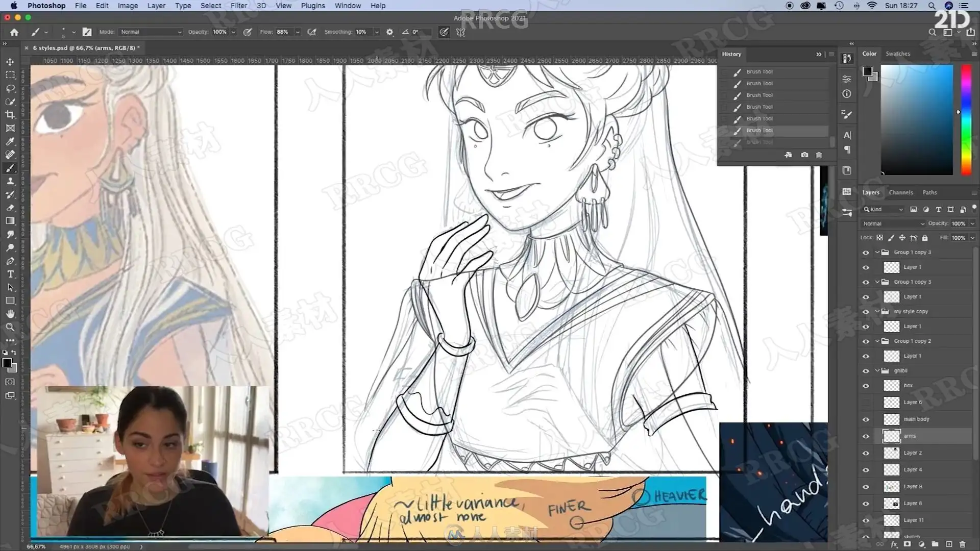Image resolution: width=980 pixels, height=551 pixels.
Task: Open smoothing options gear icon
Action: click(x=390, y=32)
